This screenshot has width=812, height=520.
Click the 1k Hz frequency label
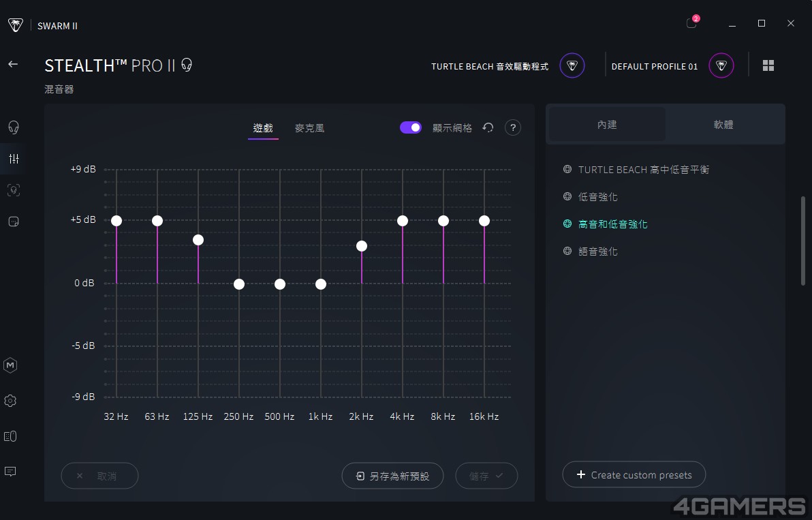click(321, 416)
